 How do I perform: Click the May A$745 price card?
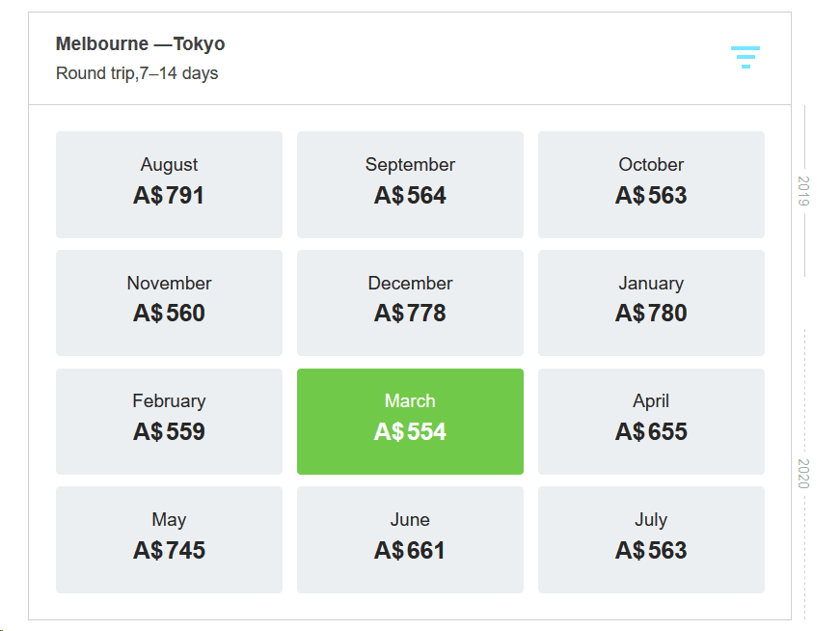[x=169, y=539]
